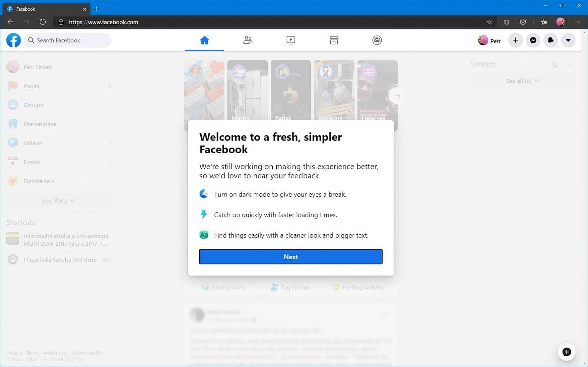Select Feeling/Activity option
Viewport: 588px width, 367px height.
pyautogui.click(x=358, y=287)
